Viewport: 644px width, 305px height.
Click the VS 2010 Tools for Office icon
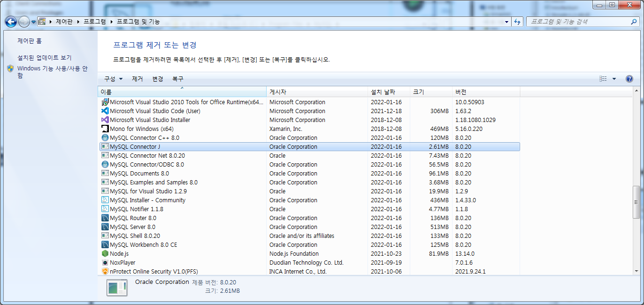[105, 102]
